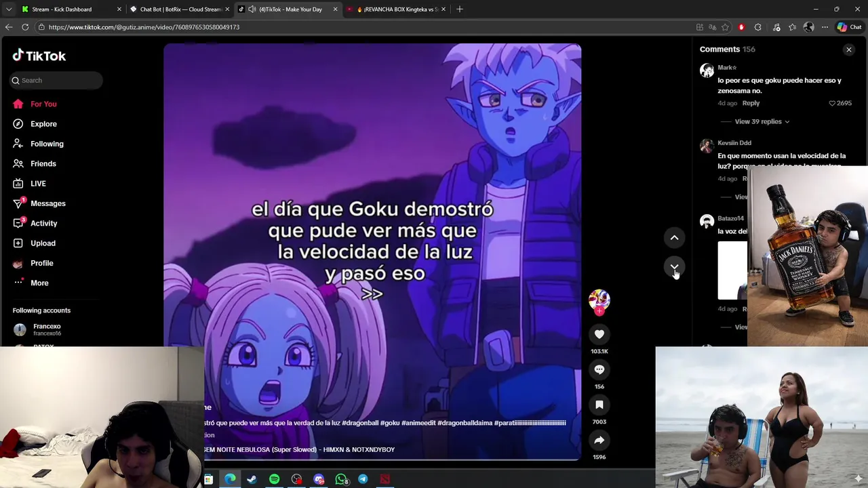Open a new browser tab

click(460, 9)
